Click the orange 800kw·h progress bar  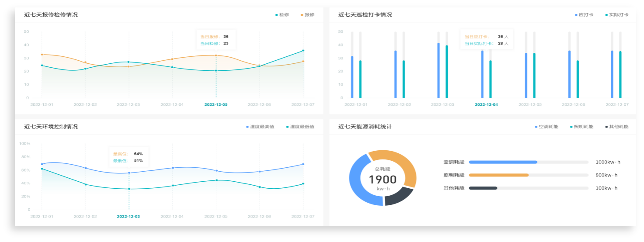[x=498, y=175]
